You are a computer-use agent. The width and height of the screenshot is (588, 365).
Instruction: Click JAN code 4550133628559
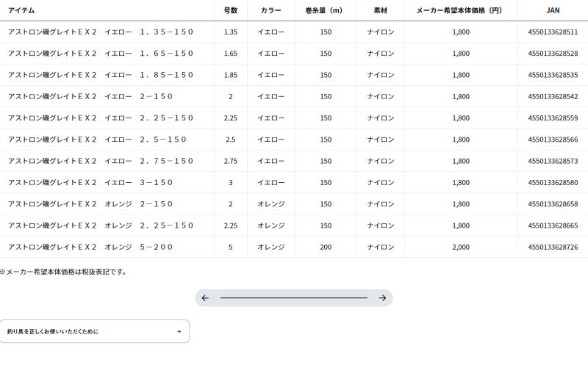(x=553, y=118)
